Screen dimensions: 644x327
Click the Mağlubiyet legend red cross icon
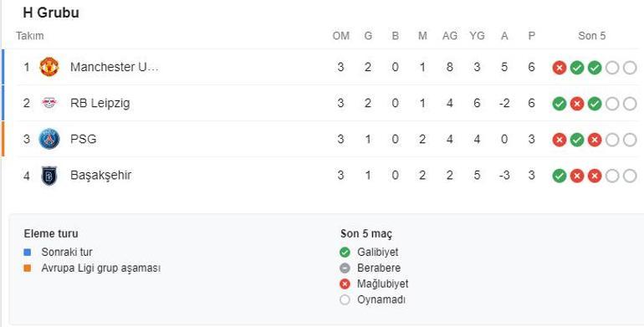click(345, 284)
